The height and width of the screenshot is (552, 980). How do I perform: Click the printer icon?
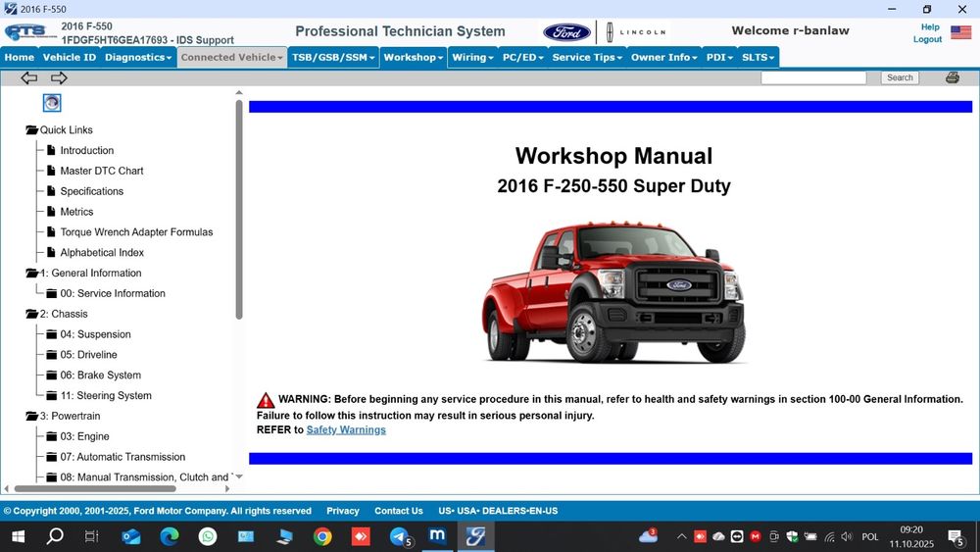coord(952,77)
